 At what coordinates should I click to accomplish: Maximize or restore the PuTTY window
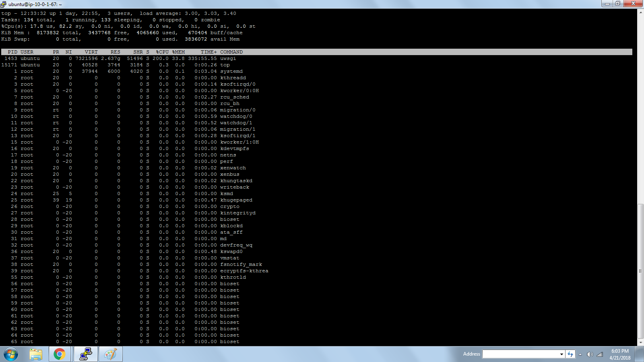point(617,4)
